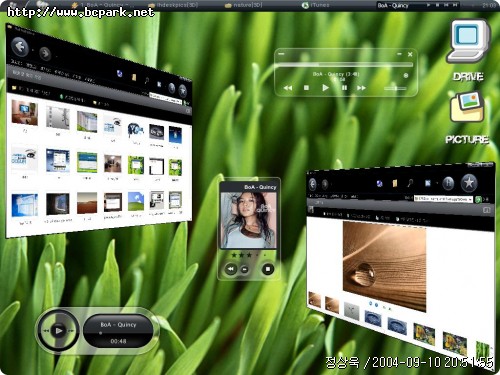Click the folders icon in thumbnail explorer toolbar
Viewport: 500px width, 375px height.
tap(134, 77)
